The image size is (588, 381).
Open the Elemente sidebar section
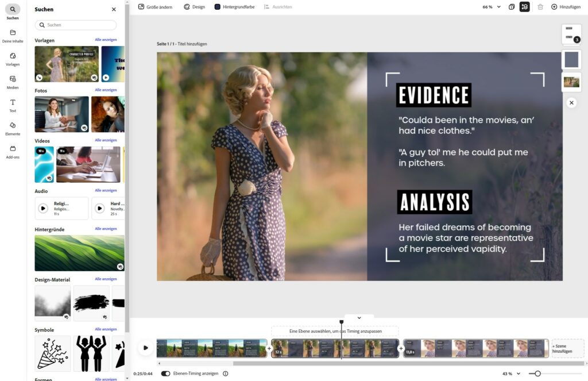point(13,129)
